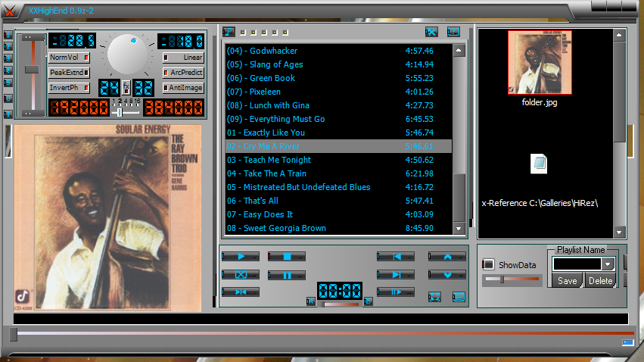Toggle the NormVol option
Screen dimensions: 644x362
69,58
